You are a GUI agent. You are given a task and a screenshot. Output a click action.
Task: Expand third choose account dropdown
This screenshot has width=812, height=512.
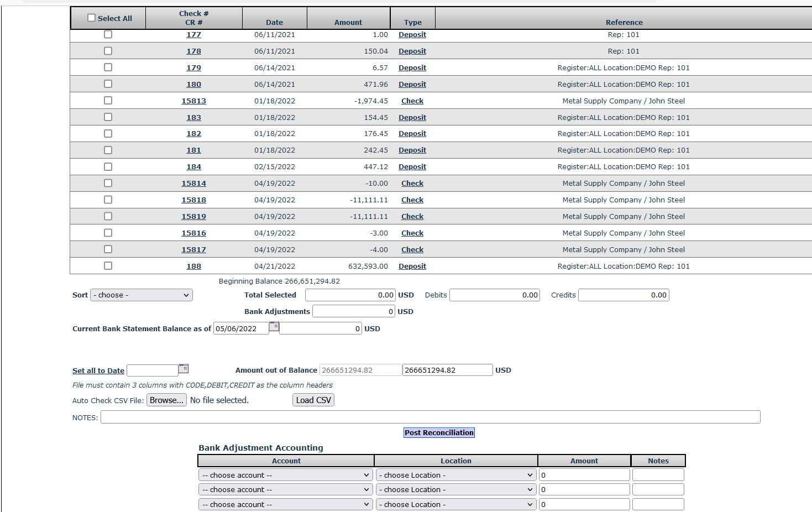coord(285,504)
